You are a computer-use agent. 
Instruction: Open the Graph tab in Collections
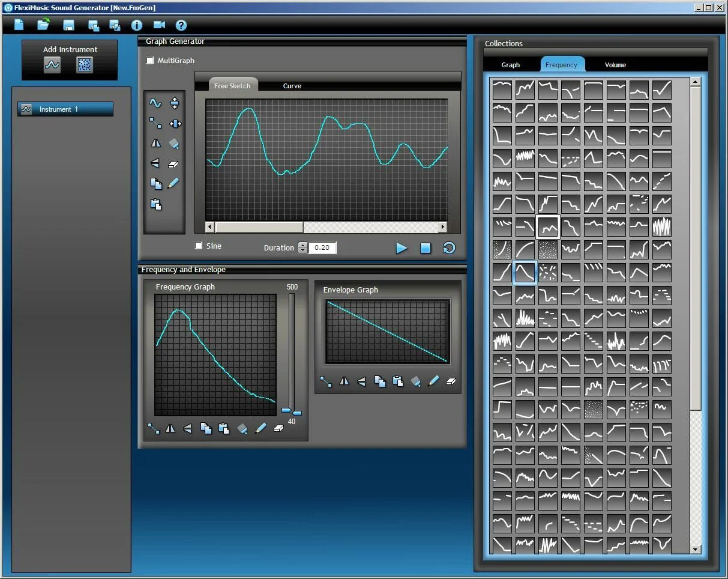pyautogui.click(x=511, y=65)
